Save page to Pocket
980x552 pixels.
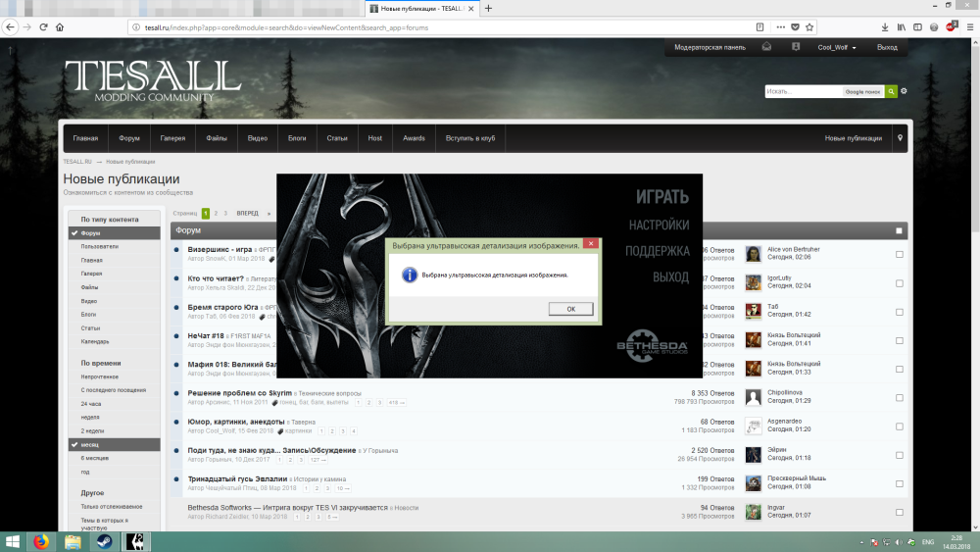click(795, 27)
